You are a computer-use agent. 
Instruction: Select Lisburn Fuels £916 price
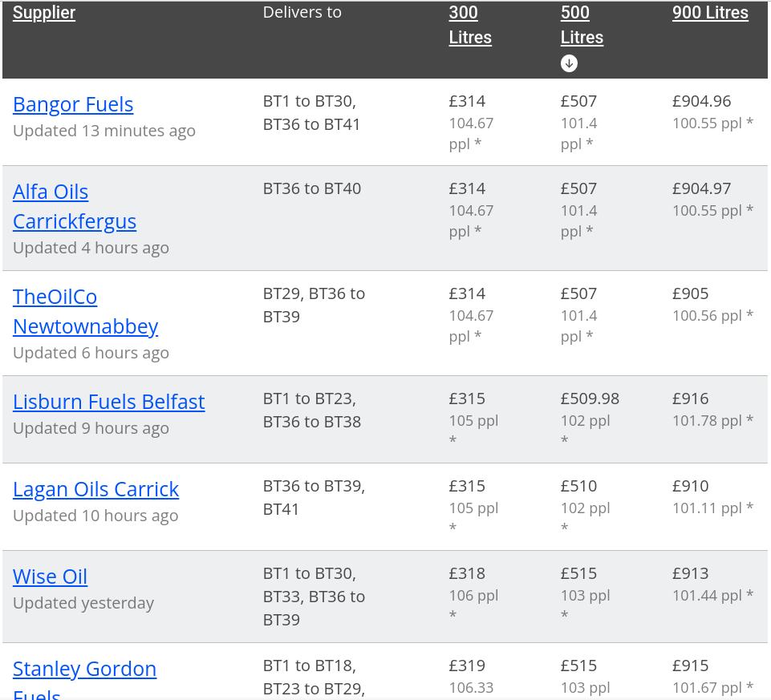[x=690, y=399]
